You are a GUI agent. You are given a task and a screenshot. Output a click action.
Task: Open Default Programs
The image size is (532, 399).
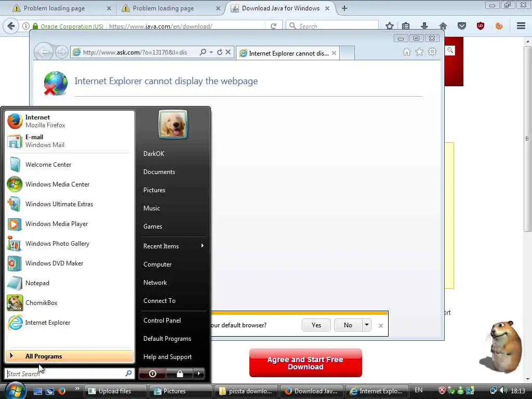pyautogui.click(x=167, y=339)
